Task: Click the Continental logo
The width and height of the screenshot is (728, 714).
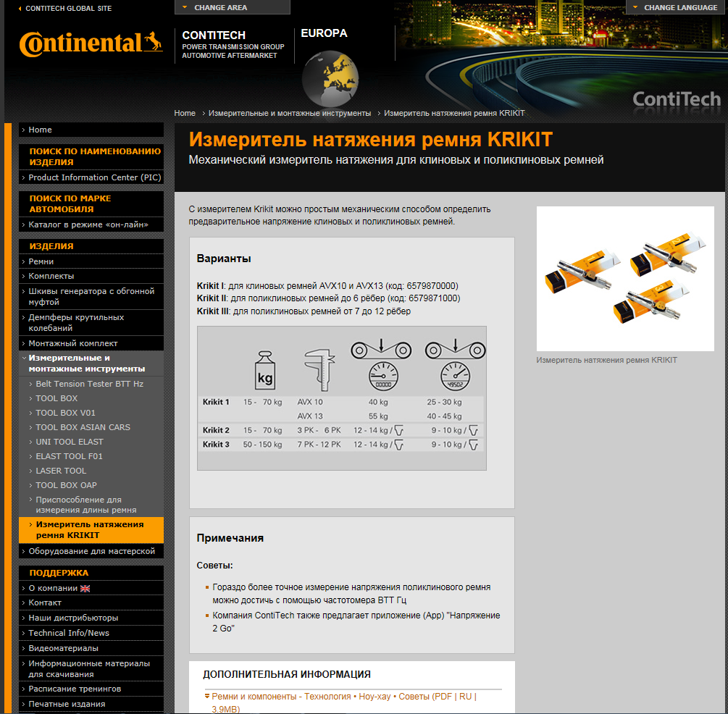Action: [x=91, y=44]
